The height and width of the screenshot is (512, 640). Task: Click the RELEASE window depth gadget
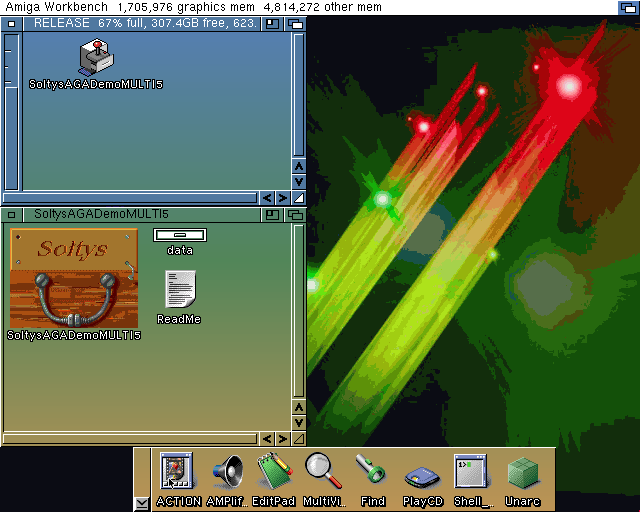[295, 24]
